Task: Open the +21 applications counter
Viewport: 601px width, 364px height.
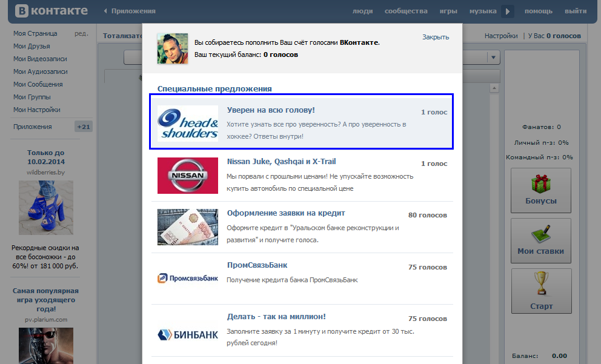Action: pos(84,127)
